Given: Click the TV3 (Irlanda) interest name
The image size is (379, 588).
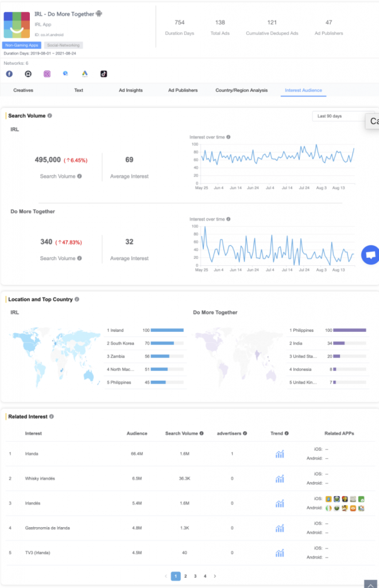Looking at the screenshot, I should pos(37,553).
